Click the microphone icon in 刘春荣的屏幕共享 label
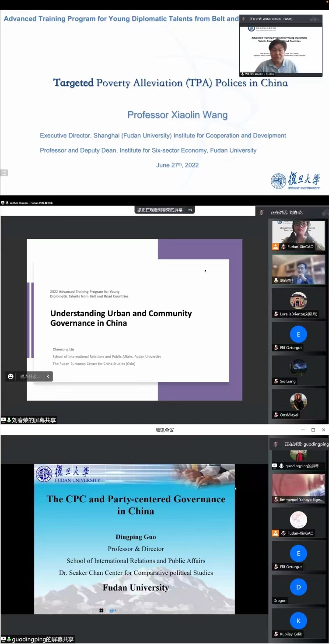 [x=9, y=420]
